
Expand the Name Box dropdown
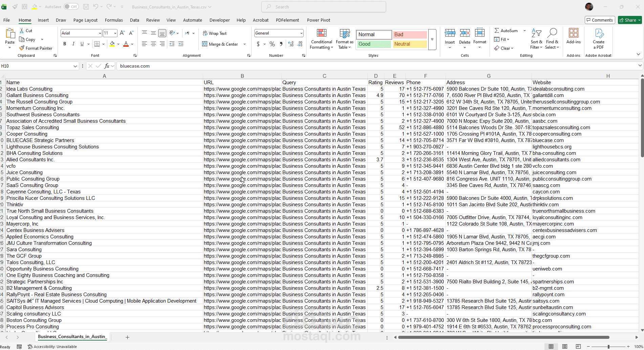(x=75, y=66)
